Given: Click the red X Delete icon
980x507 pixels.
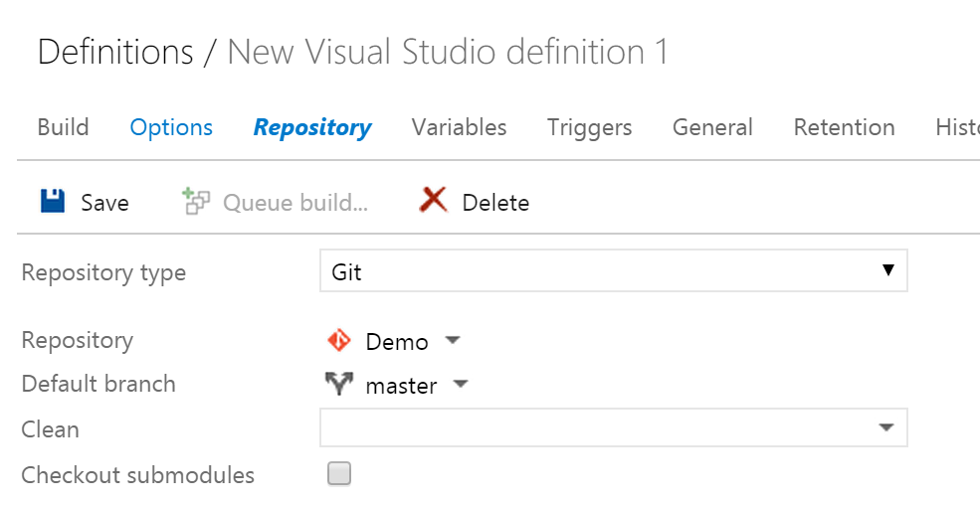Looking at the screenshot, I should click(433, 201).
